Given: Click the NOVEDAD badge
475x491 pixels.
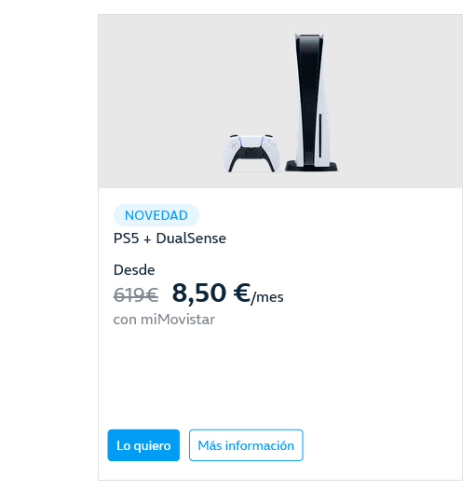Looking at the screenshot, I should [156, 215].
